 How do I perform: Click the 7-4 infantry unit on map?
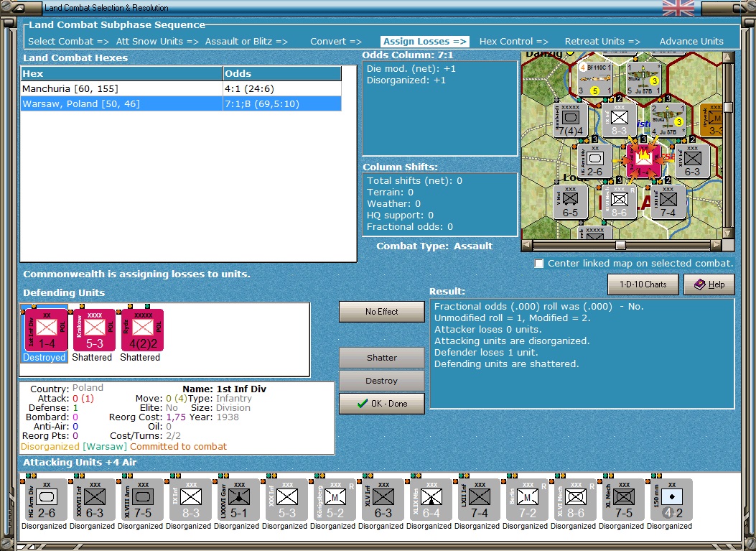[x=668, y=202]
